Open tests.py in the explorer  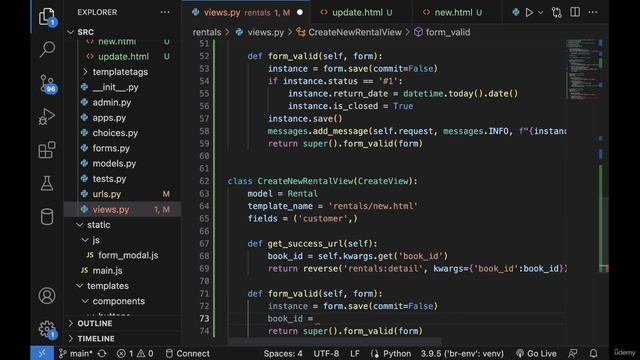109,179
